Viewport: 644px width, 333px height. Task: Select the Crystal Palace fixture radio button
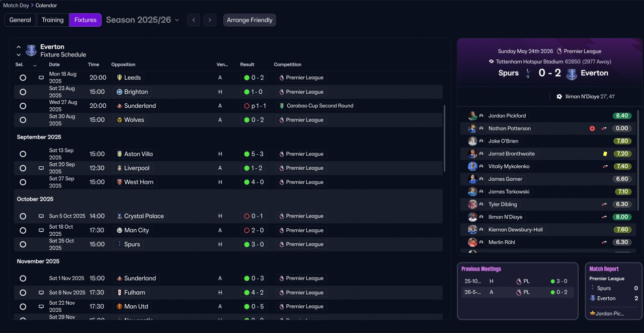[23, 216]
